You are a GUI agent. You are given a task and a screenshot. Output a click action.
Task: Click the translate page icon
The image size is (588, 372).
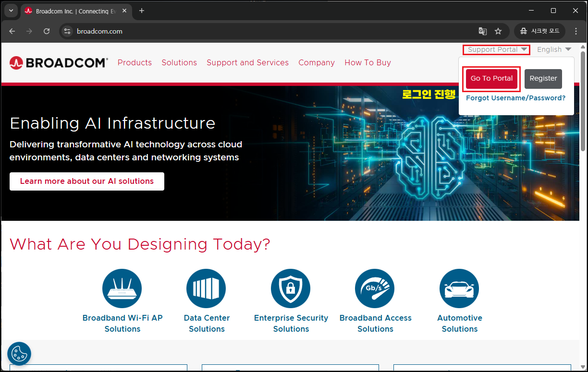click(x=483, y=31)
